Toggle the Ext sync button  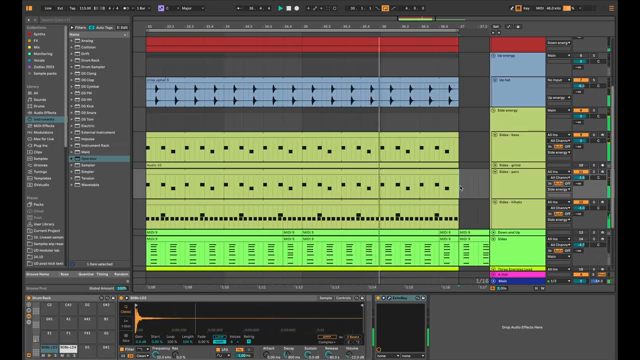(x=60, y=8)
